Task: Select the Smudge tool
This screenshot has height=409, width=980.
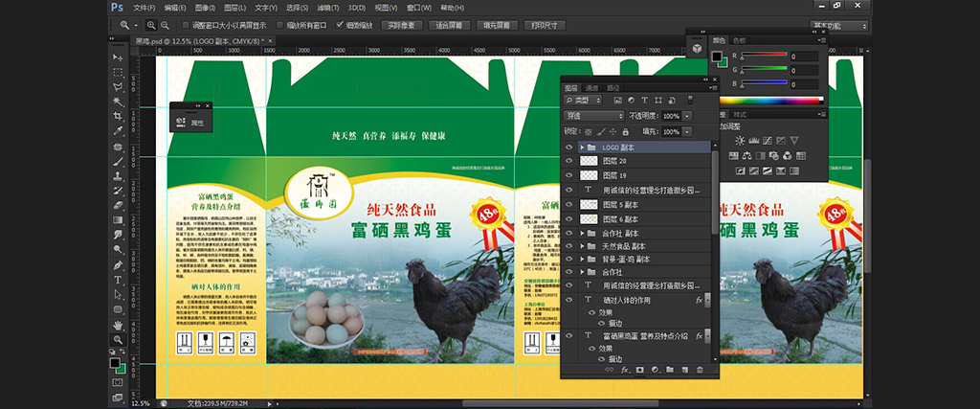Action: tap(118, 235)
